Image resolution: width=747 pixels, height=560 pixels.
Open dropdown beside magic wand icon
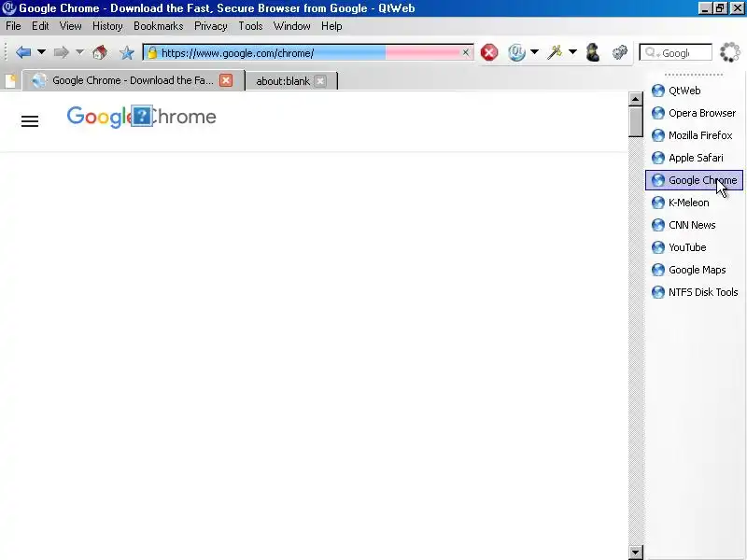coord(572,52)
